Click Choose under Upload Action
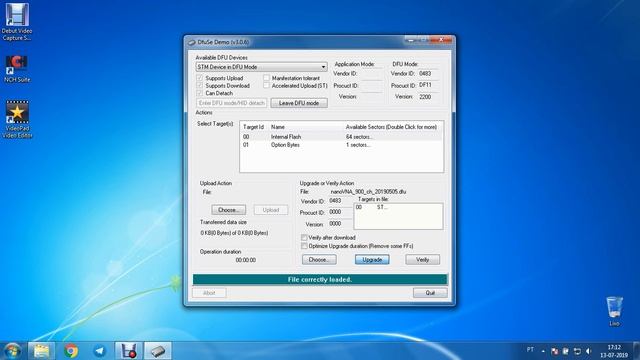The height and width of the screenshot is (360, 640). (x=229, y=210)
